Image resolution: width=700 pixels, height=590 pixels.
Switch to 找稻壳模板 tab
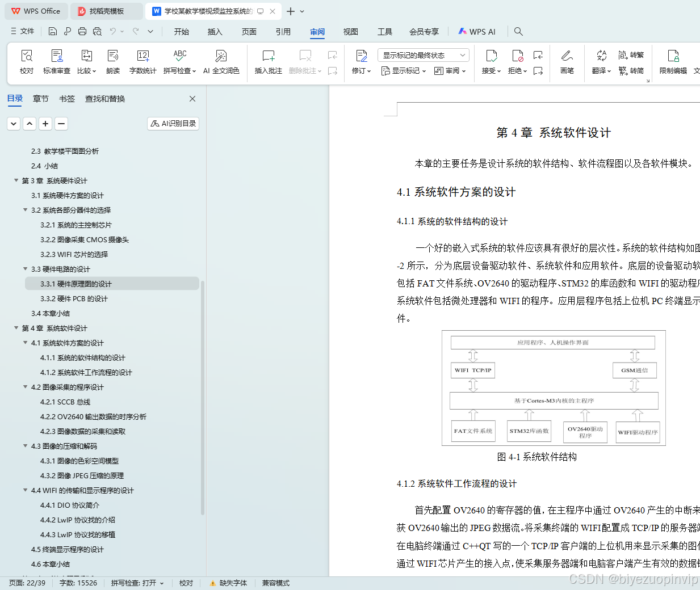tap(108, 11)
